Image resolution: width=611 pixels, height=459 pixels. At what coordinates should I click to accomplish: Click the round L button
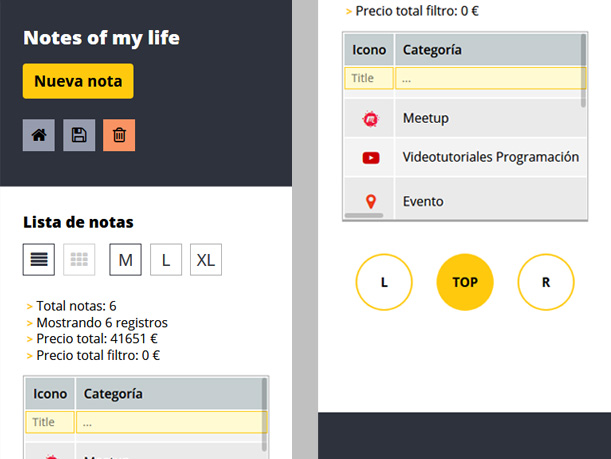coord(384,282)
